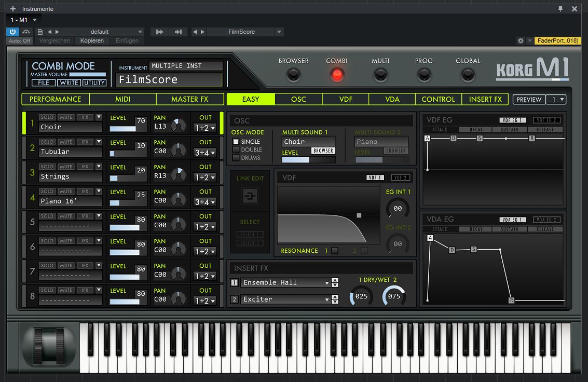Enable Resonance 1 checkbox

tap(335, 250)
